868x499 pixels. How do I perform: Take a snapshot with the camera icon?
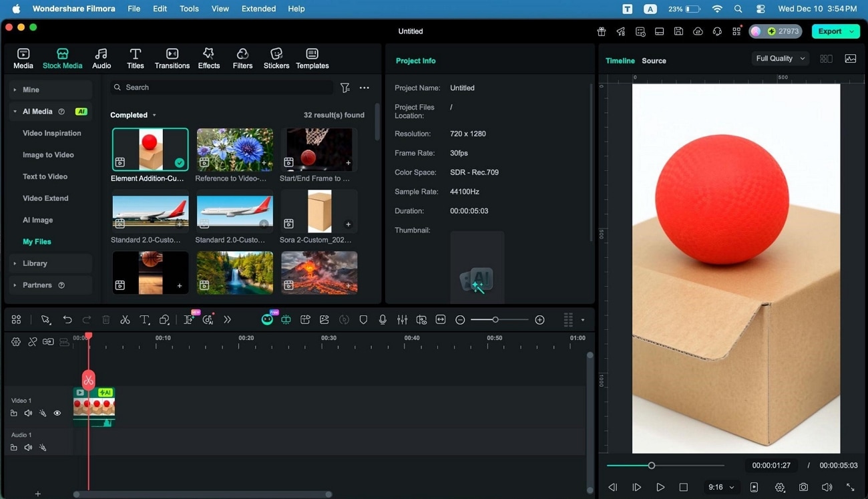[803, 487]
